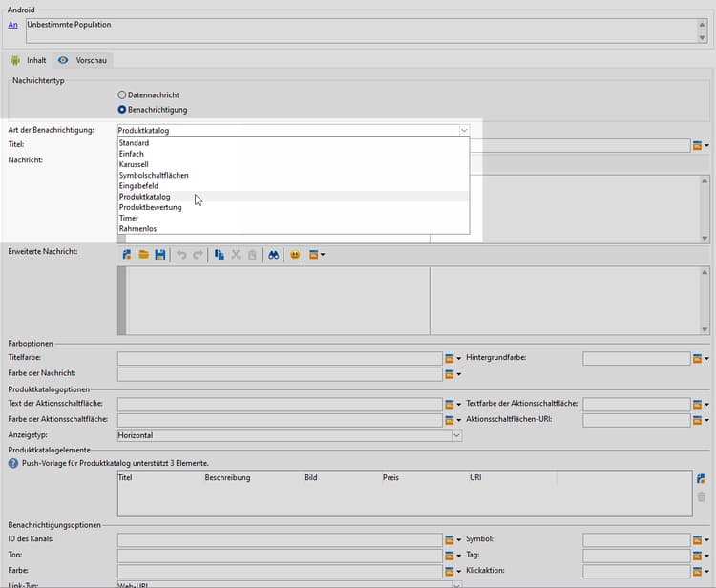Choose Rahmenlos from the notification type list

tap(294, 229)
